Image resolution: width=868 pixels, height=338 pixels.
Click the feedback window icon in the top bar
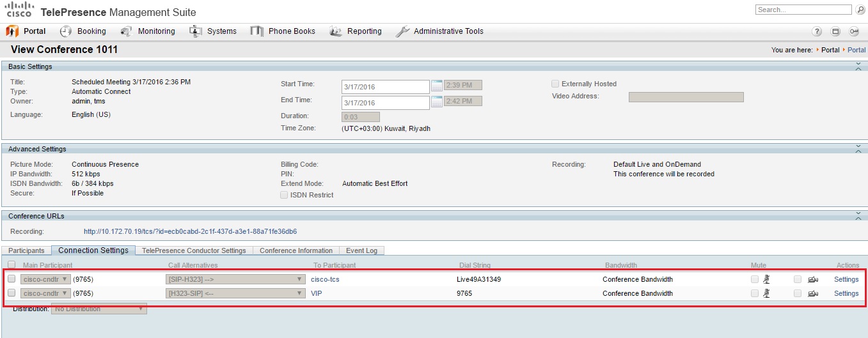(x=835, y=31)
